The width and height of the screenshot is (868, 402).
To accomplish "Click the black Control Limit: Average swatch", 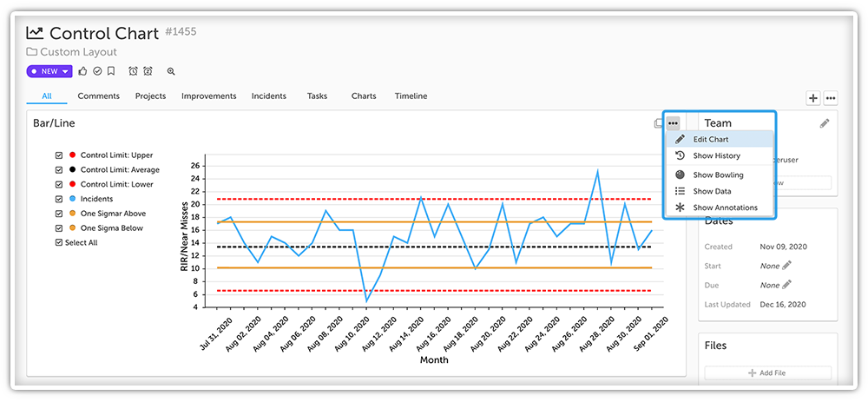I will point(73,170).
